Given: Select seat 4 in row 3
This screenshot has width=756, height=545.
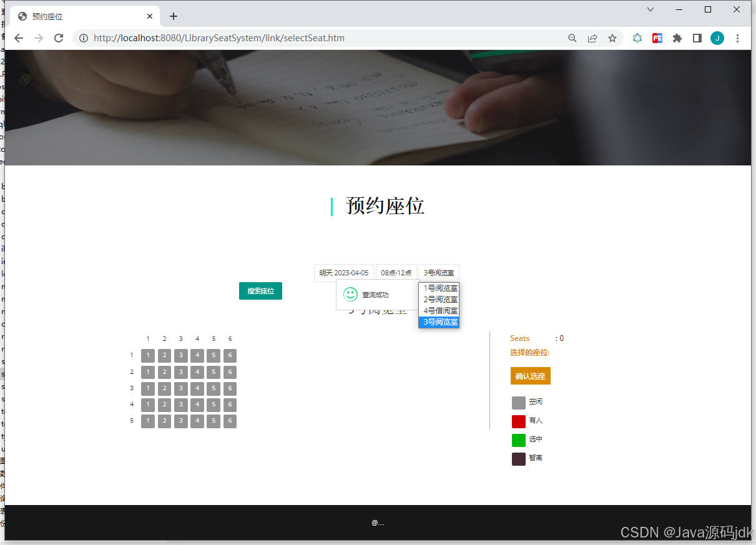Looking at the screenshot, I should [197, 388].
